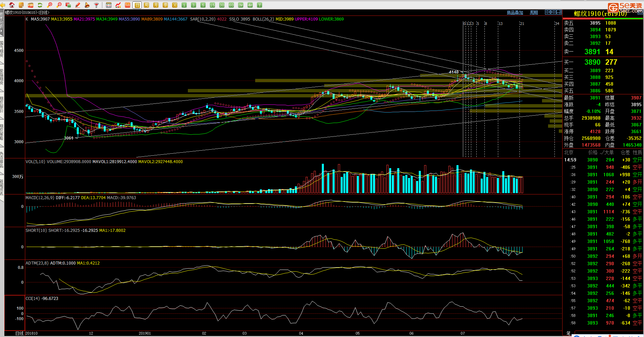Click the 买五 price 3886
The height and width of the screenshot is (337, 644).
point(595,91)
